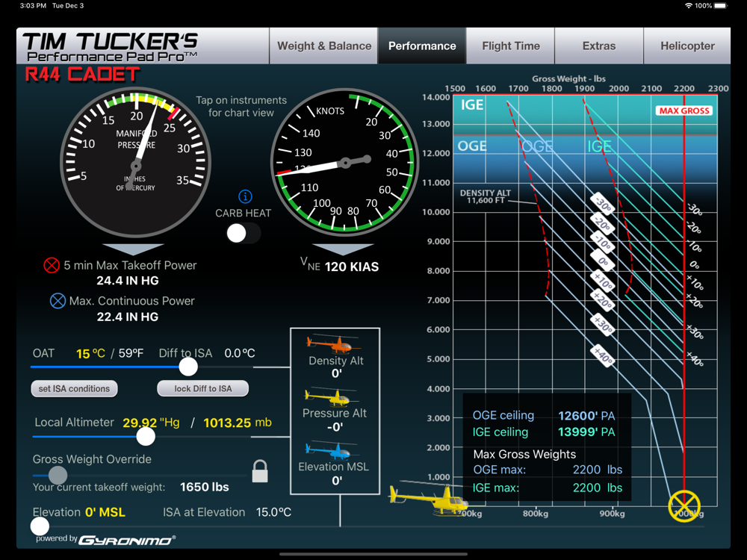Switch to the Flight Time tab
The width and height of the screenshot is (747, 560).
pos(511,46)
